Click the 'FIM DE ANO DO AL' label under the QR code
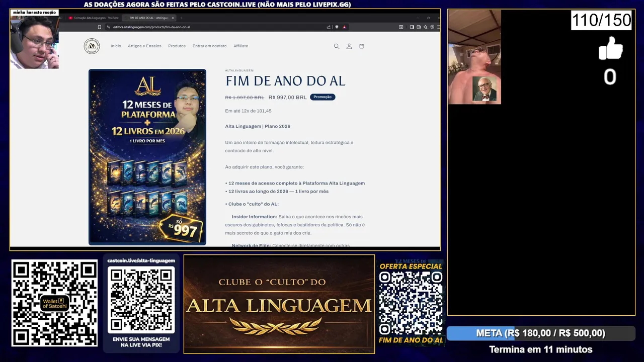Viewport: 644px width, 362px height. (x=411, y=340)
